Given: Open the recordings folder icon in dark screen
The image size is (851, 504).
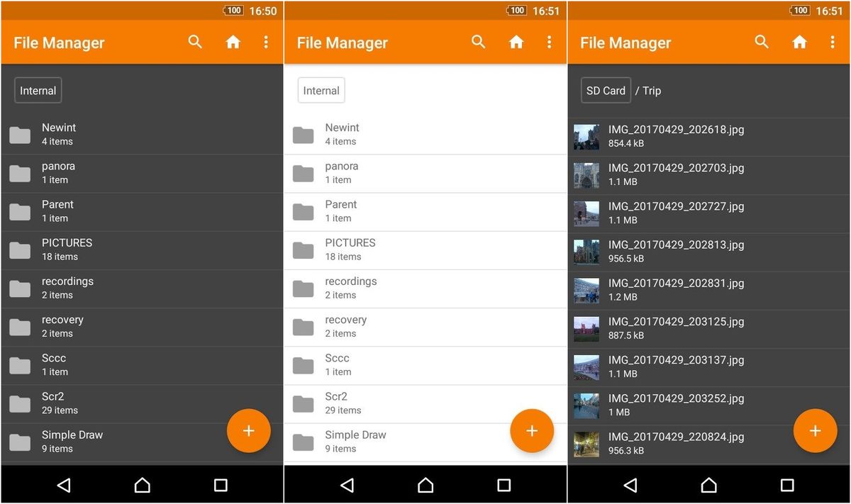Looking at the screenshot, I should pyautogui.click(x=20, y=289).
